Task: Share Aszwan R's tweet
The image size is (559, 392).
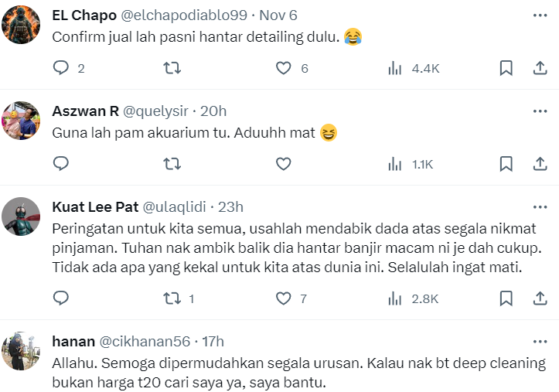Action: 540,163
